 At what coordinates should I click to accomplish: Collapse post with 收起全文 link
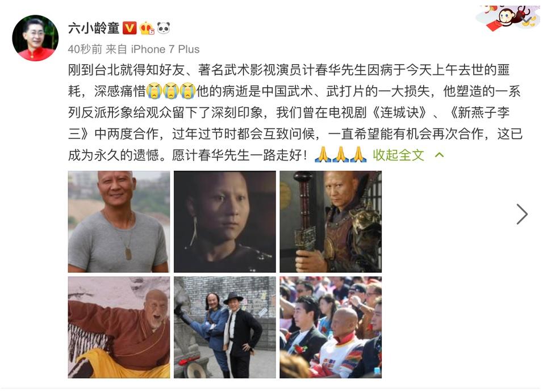coord(398,155)
